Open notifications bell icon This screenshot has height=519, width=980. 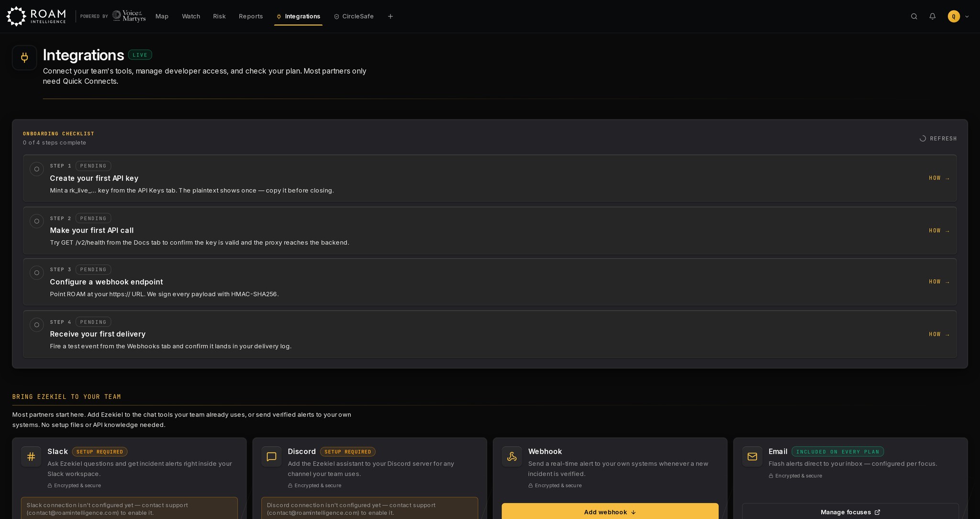pyautogui.click(x=933, y=16)
